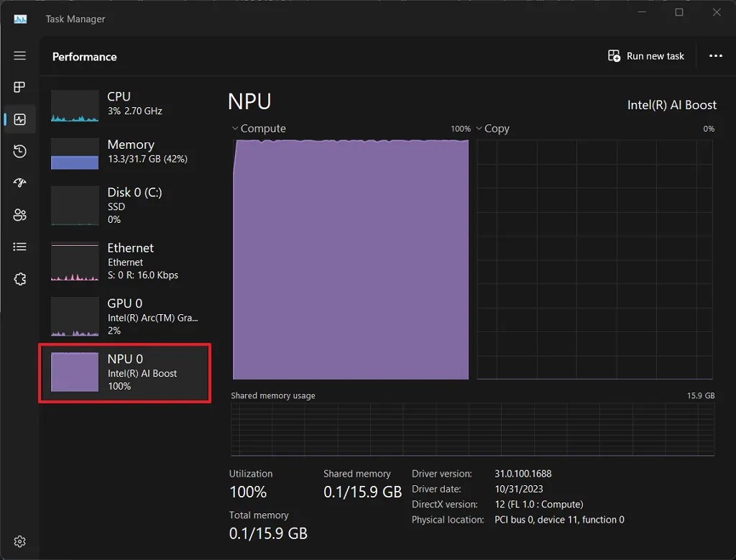Screen dimensions: 736x560
Task: Open the Processes page icon
Action: click(x=19, y=87)
